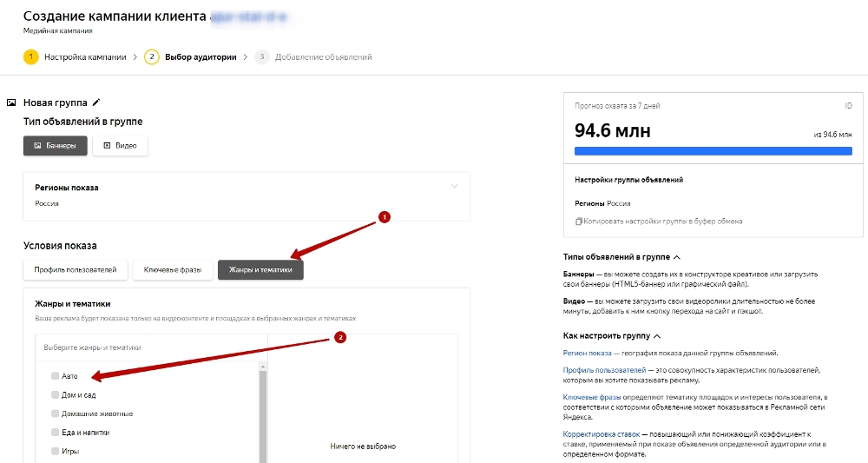Open the Ключевые фразы tab
The height and width of the screenshot is (463, 868).
(x=173, y=270)
